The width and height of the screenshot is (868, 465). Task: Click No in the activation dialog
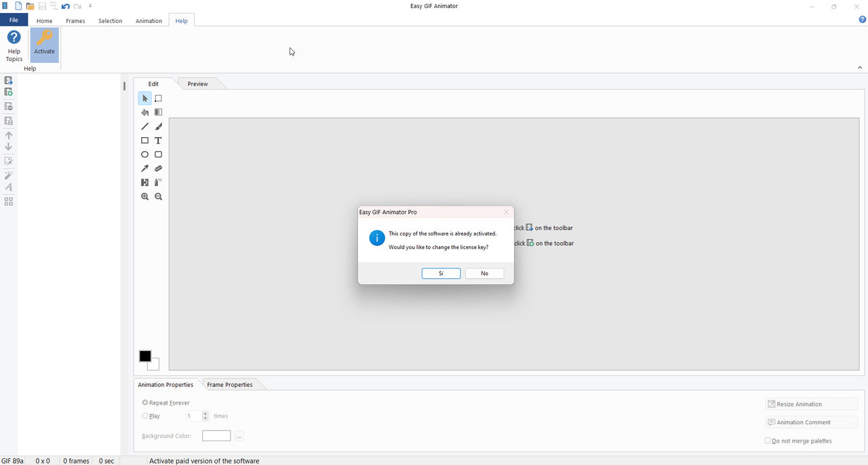(484, 274)
